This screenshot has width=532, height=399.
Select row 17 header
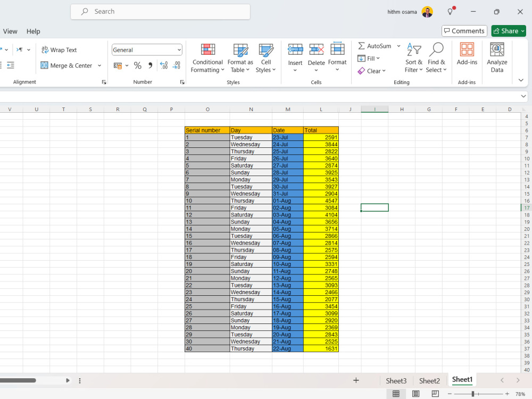coord(527,207)
